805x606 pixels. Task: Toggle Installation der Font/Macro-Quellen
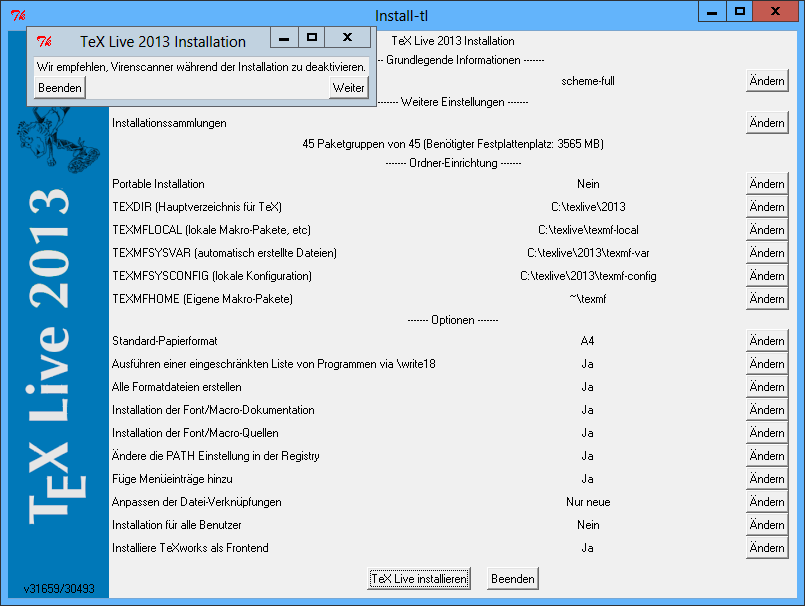coord(767,433)
